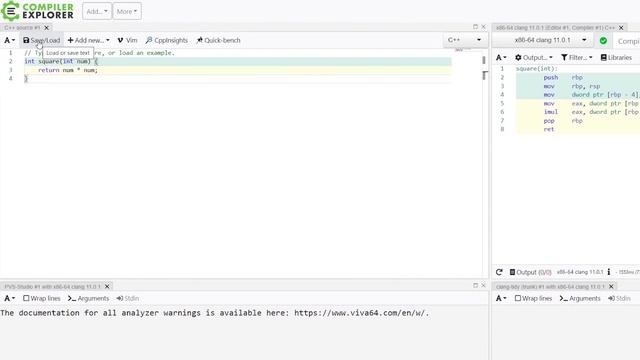Screen dimensions: 640x360
Task: Close the PVS-Studio pane
Action: [x=484, y=285]
